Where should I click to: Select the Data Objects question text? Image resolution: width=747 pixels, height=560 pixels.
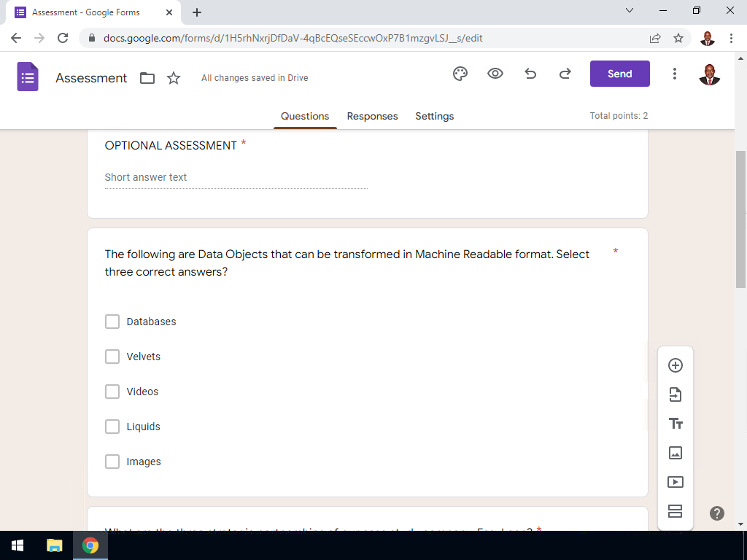(347, 262)
